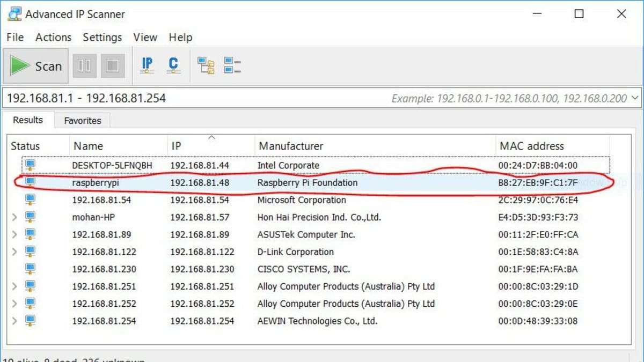Expand the mohan-HP row
This screenshot has width=644, height=362.
pyautogui.click(x=14, y=217)
